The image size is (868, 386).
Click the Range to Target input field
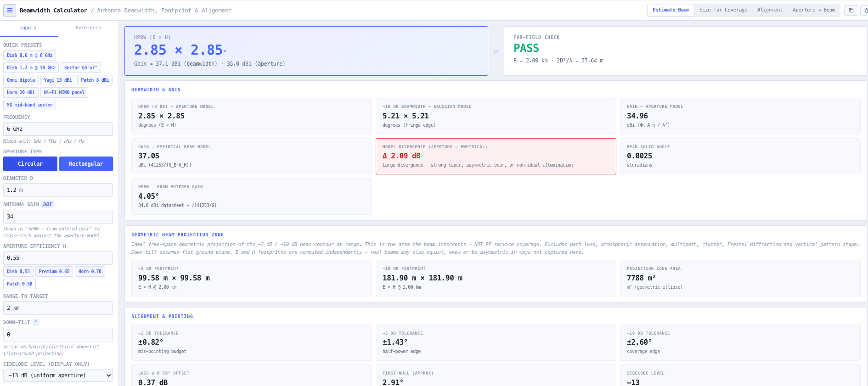pos(58,308)
